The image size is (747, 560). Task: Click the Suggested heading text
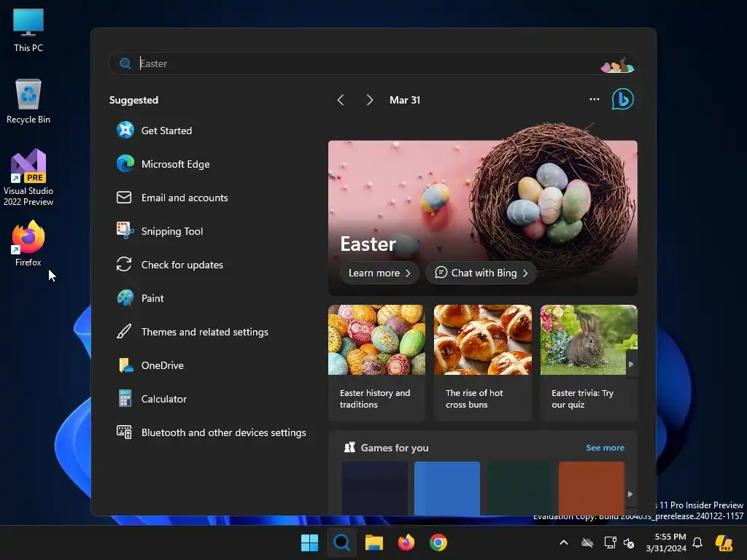134,100
